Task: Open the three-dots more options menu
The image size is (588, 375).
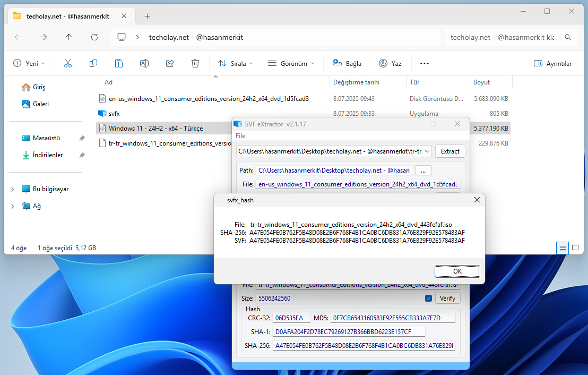Action: tap(425, 63)
